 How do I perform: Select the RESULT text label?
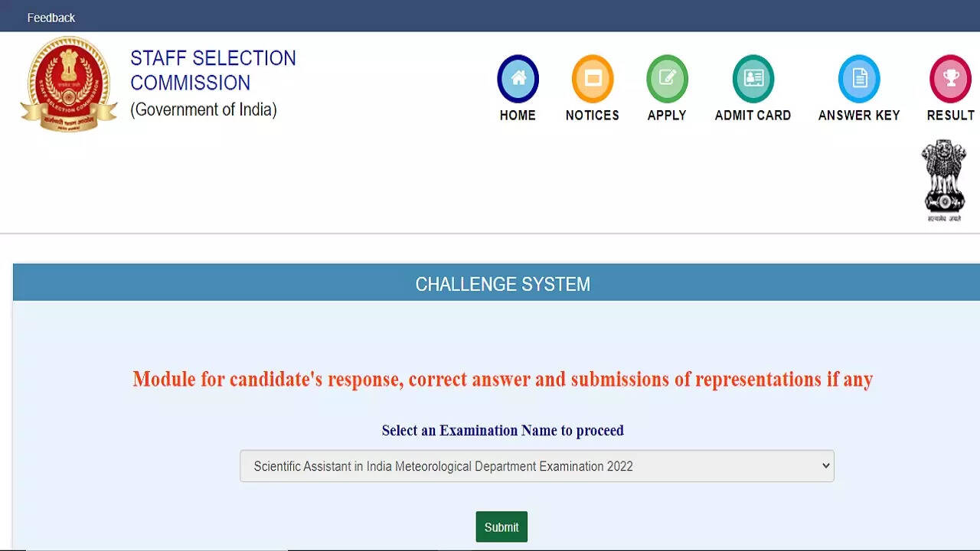[950, 116]
